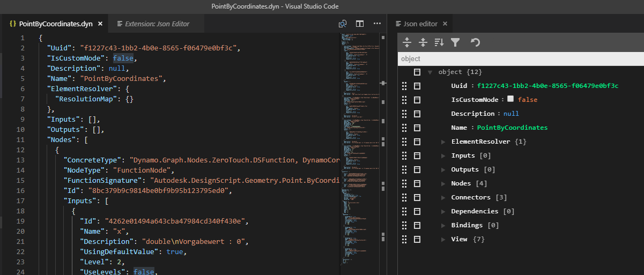Open action menu for Dependencies row
Viewport: 644px width, 275px height.
tap(417, 211)
